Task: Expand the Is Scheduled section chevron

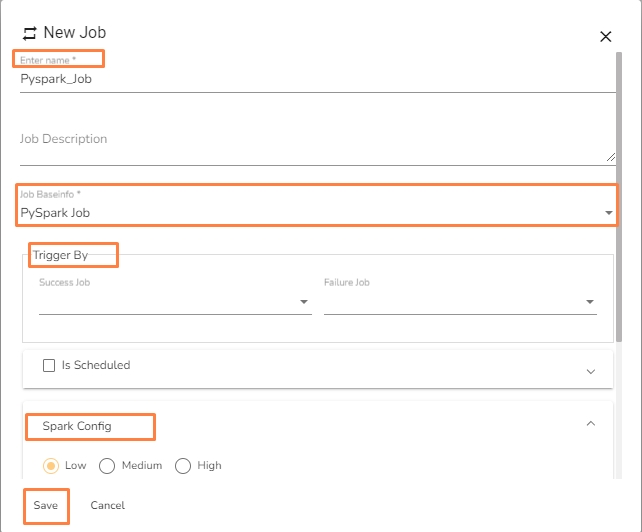Action: pyautogui.click(x=590, y=370)
